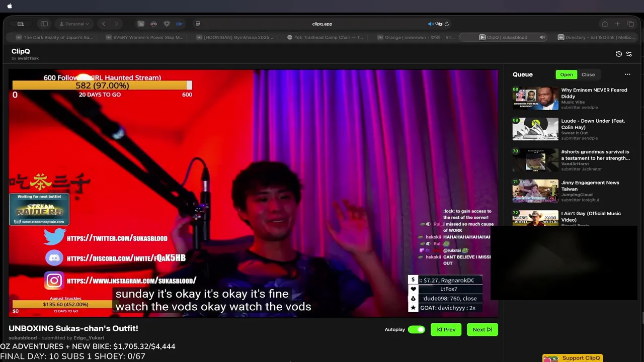Click the Discord icon in video
Screen dimensions: 644x362
(x=54, y=258)
